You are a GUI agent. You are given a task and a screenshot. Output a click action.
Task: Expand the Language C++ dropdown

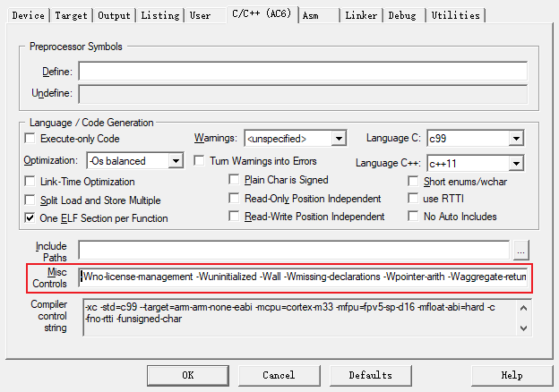pos(516,163)
